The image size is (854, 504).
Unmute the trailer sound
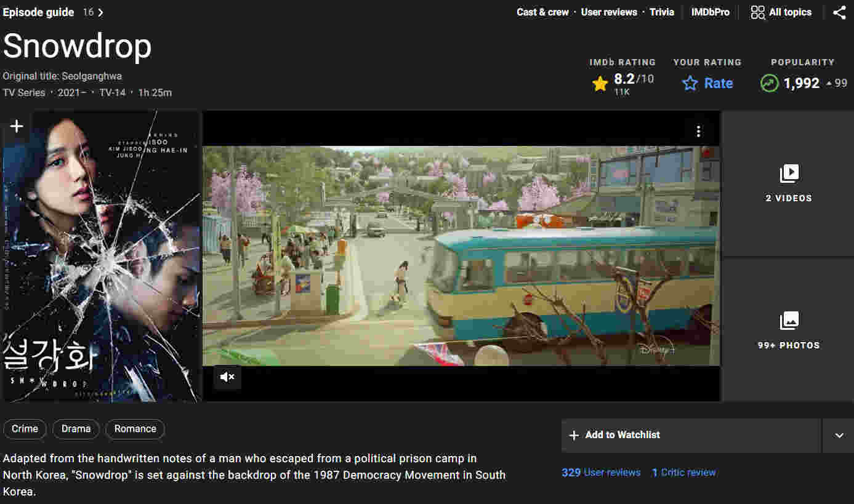(227, 377)
